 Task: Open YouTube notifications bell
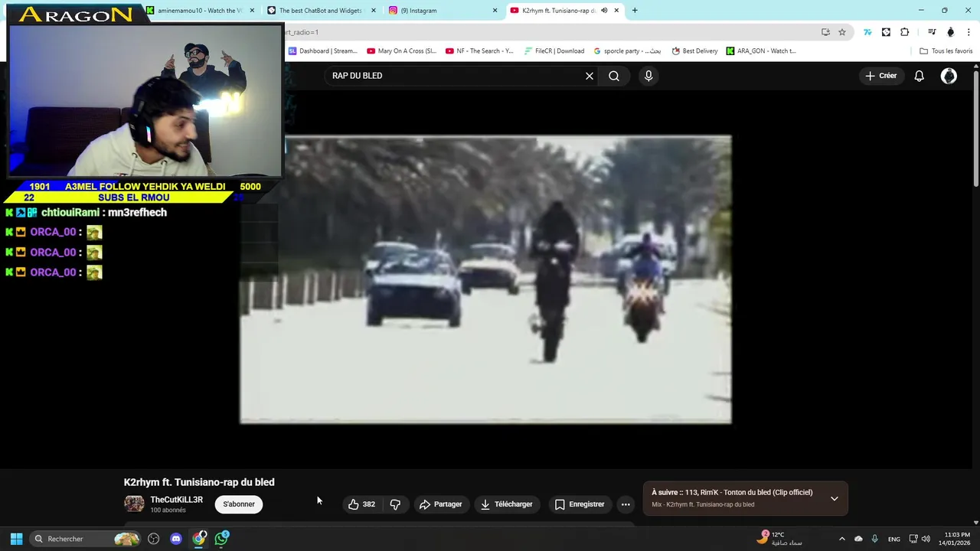[x=920, y=76]
